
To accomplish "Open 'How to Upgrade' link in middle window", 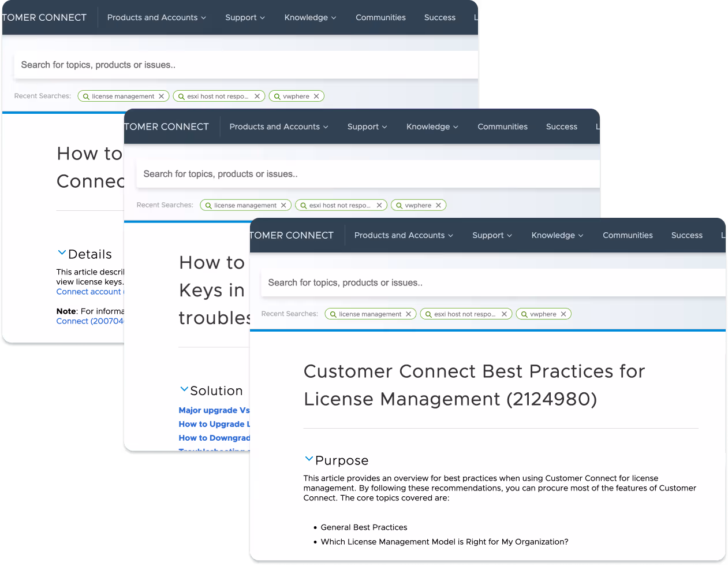I will coord(214,424).
